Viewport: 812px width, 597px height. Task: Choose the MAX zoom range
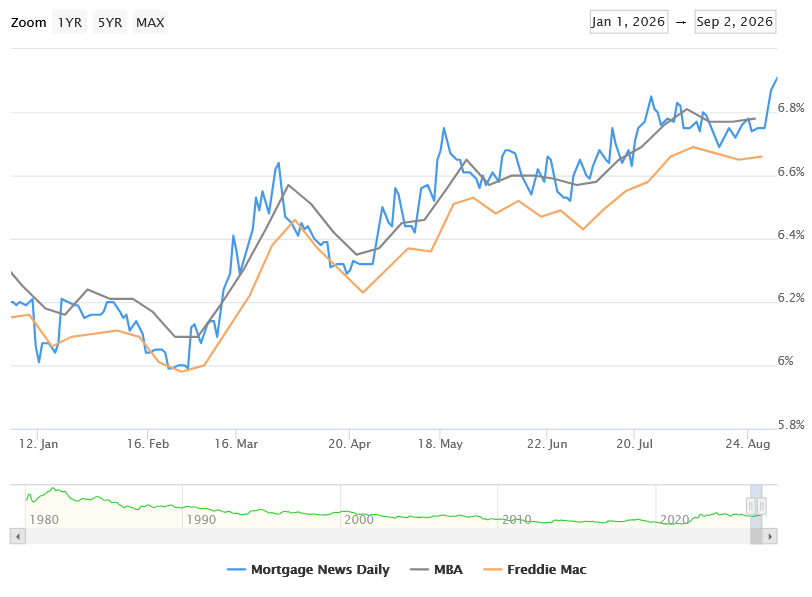[x=150, y=22]
